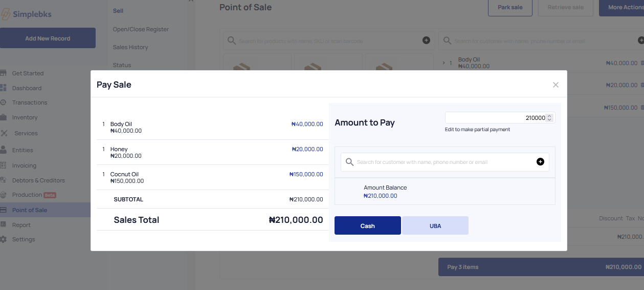
Task: Select UBA payment method
Action: pyautogui.click(x=435, y=226)
